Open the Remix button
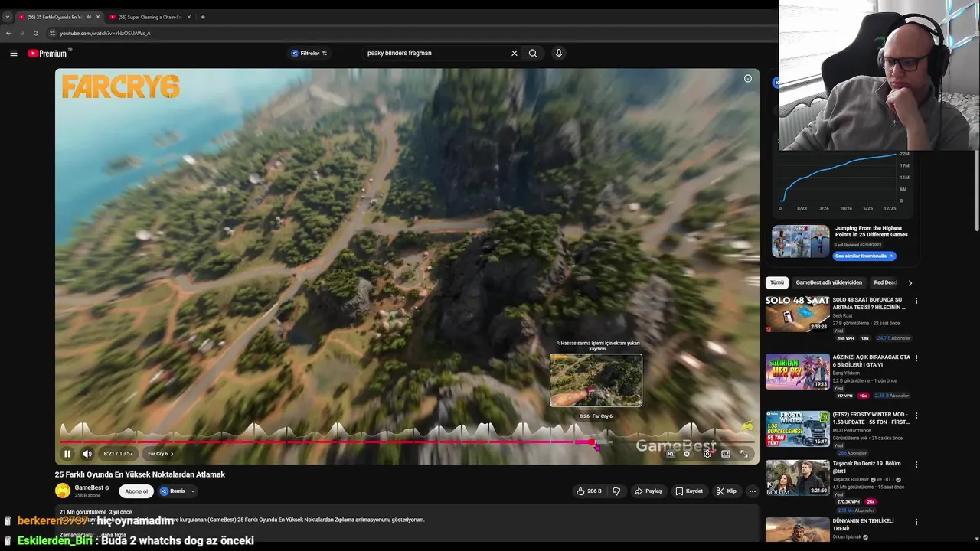This screenshot has height=551, width=980. pyautogui.click(x=173, y=491)
